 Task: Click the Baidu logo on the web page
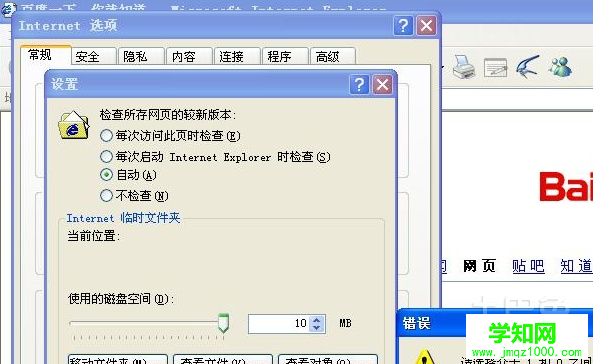tap(566, 186)
